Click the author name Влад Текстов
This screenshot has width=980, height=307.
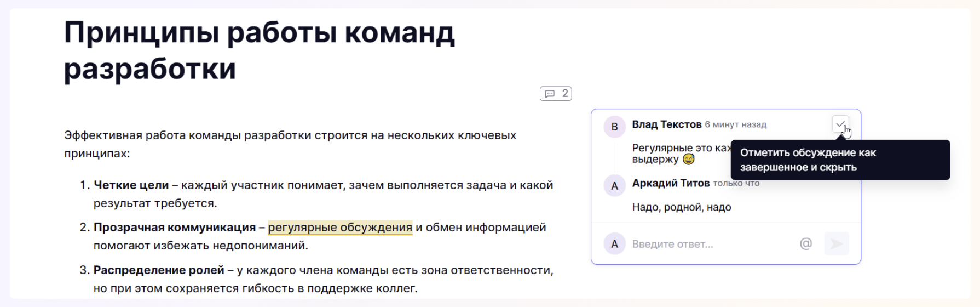tap(666, 124)
